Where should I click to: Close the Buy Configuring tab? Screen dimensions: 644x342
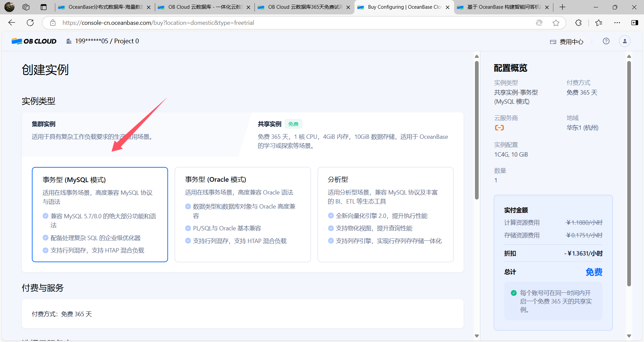tap(447, 7)
